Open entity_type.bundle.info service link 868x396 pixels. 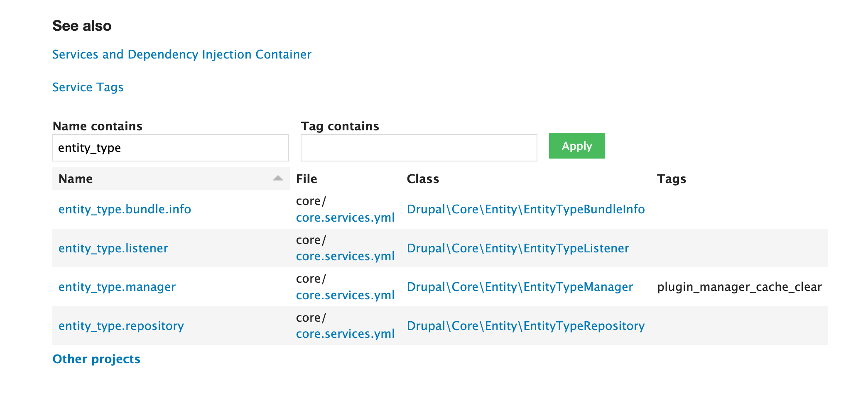(x=125, y=209)
